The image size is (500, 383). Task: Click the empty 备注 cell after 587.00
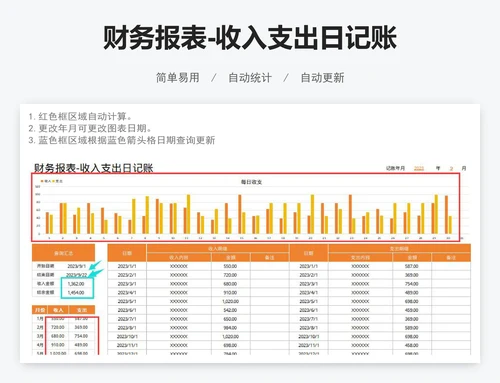(451, 266)
